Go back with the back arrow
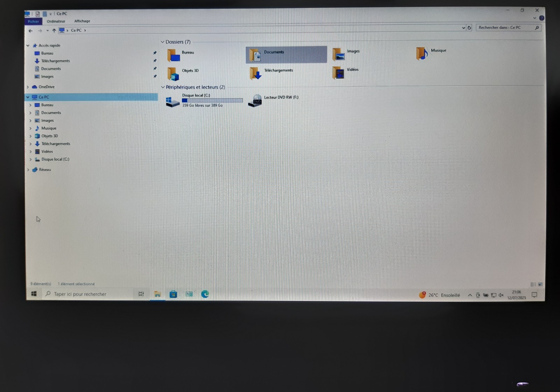Screen dimensions: 560x392 pos(30,31)
